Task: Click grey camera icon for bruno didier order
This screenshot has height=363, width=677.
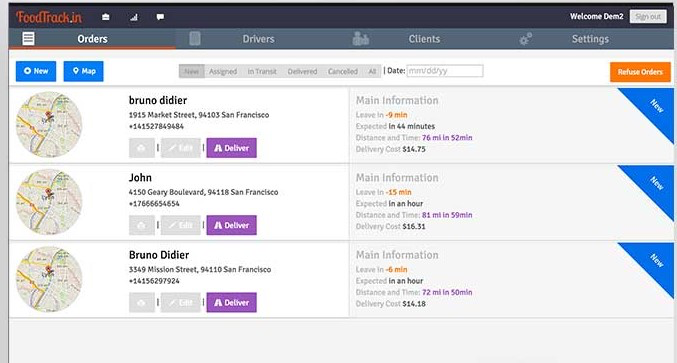Action: click(142, 148)
